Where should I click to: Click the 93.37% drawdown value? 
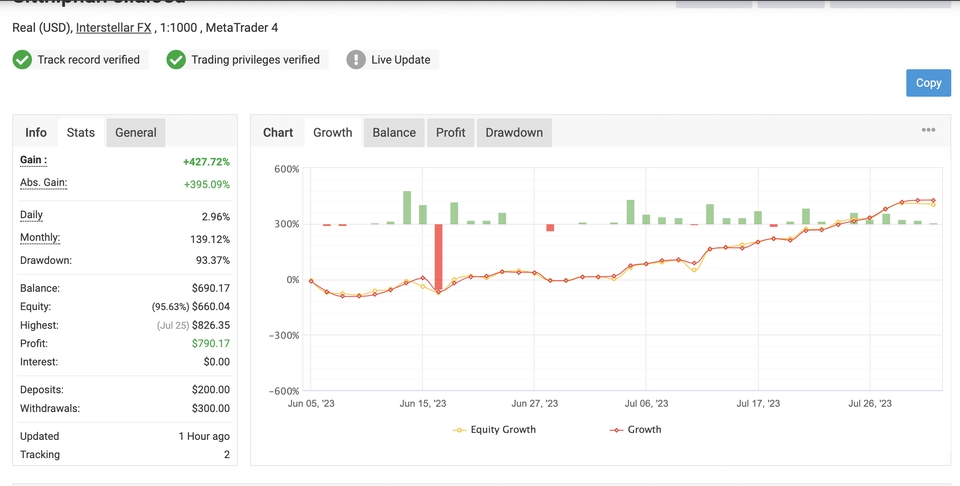coord(212,260)
